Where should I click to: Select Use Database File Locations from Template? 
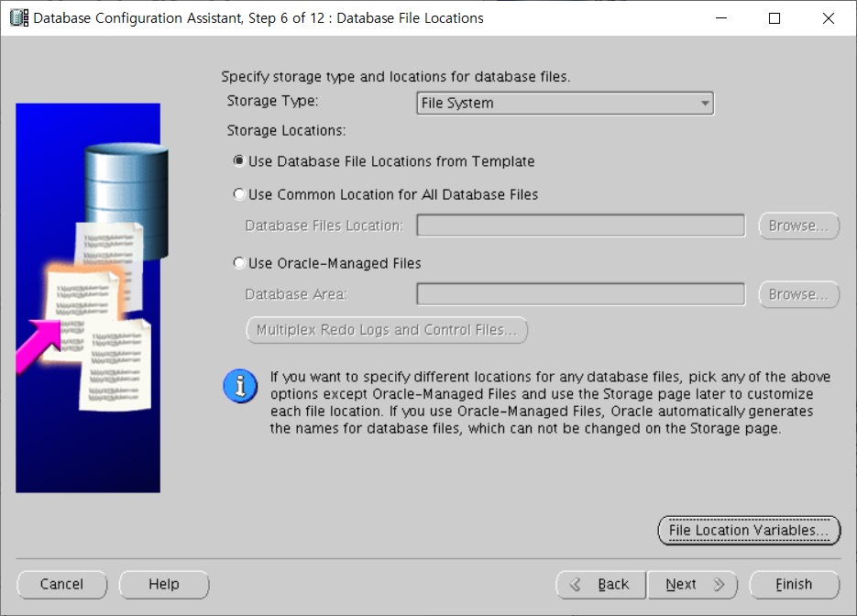384,161
